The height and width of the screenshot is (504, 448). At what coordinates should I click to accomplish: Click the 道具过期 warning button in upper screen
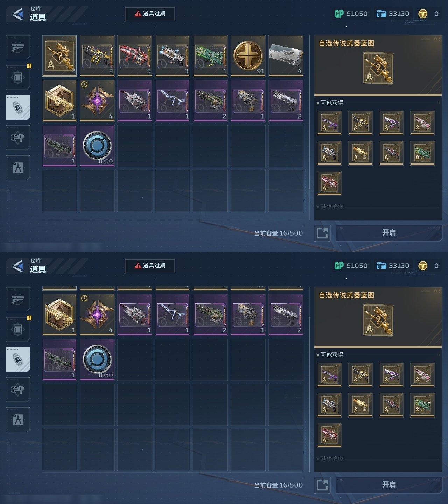point(150,14)
